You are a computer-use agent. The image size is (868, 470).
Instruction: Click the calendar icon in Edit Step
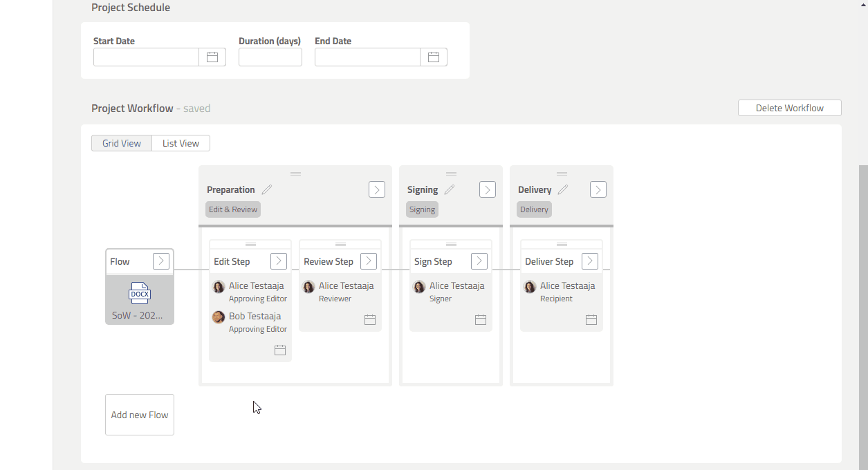[280, 350]
